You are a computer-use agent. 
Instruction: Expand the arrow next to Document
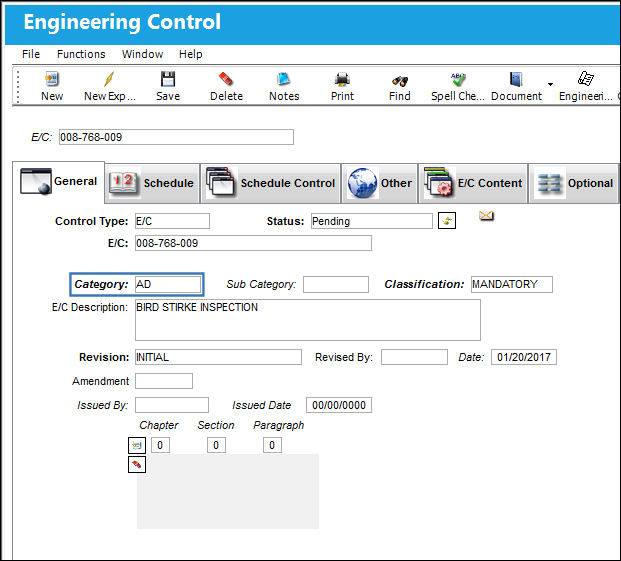[x=550, y=84]
